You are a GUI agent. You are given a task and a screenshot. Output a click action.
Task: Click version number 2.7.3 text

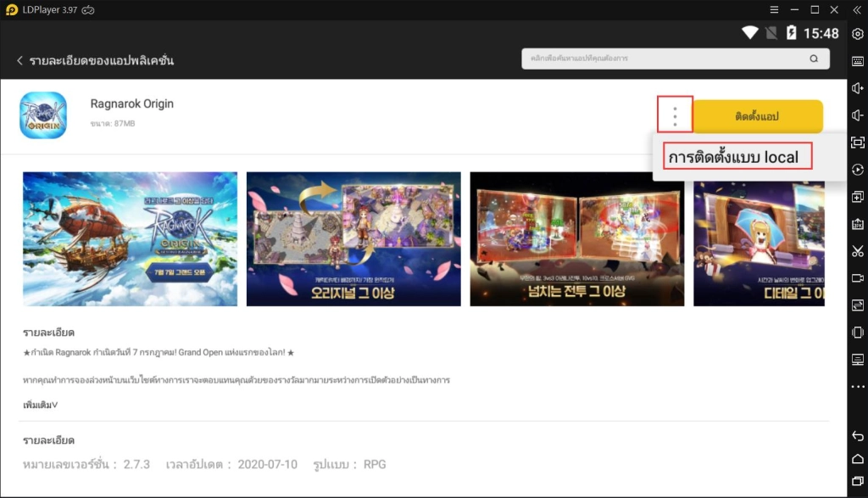[x=136, y=464]
